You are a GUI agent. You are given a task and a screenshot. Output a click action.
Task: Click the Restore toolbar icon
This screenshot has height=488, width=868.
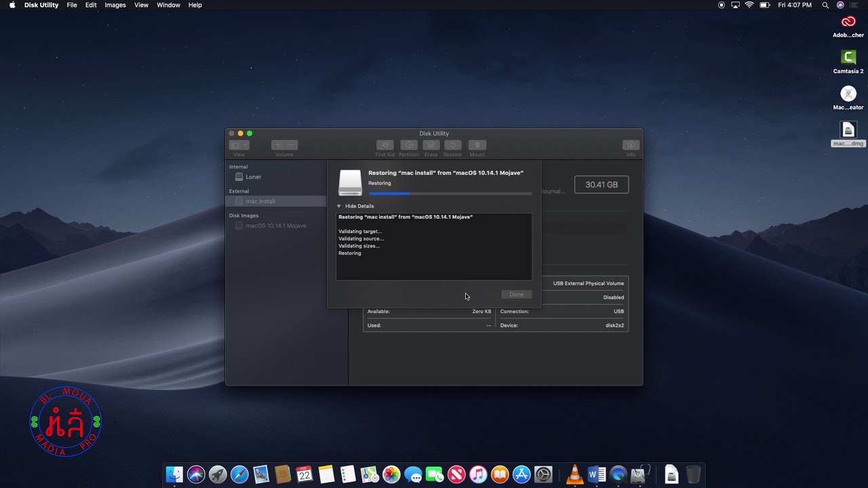[x=452, y=145]
